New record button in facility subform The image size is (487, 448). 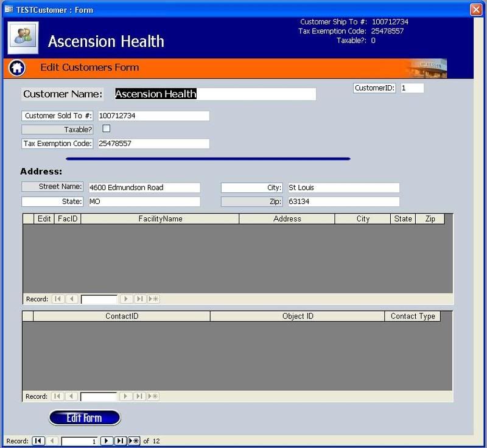[153, 299]
